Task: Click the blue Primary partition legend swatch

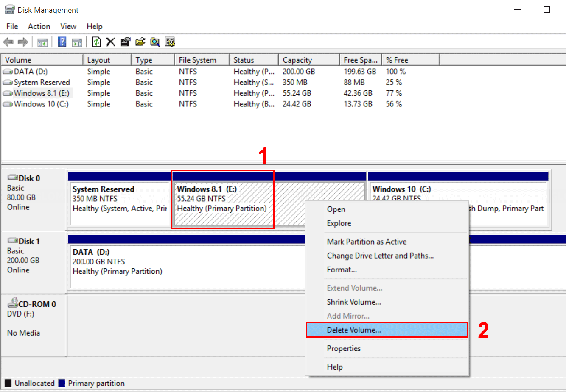Action: (x=62, y=383)
